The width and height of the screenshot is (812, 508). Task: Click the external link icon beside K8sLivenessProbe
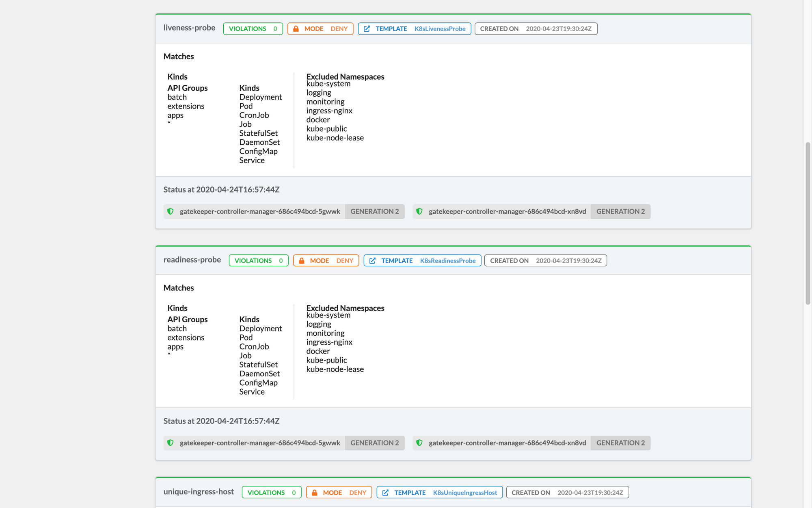367,29
